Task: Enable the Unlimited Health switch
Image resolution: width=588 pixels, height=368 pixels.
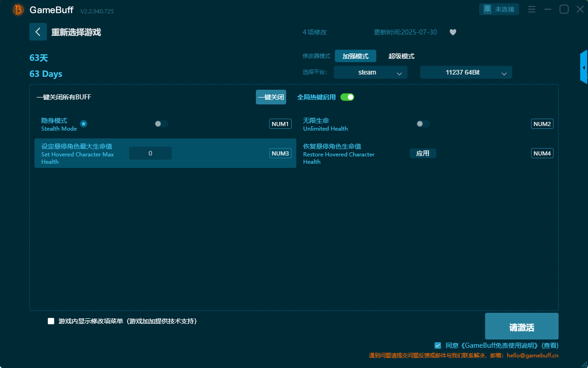Action: [423, 124]
